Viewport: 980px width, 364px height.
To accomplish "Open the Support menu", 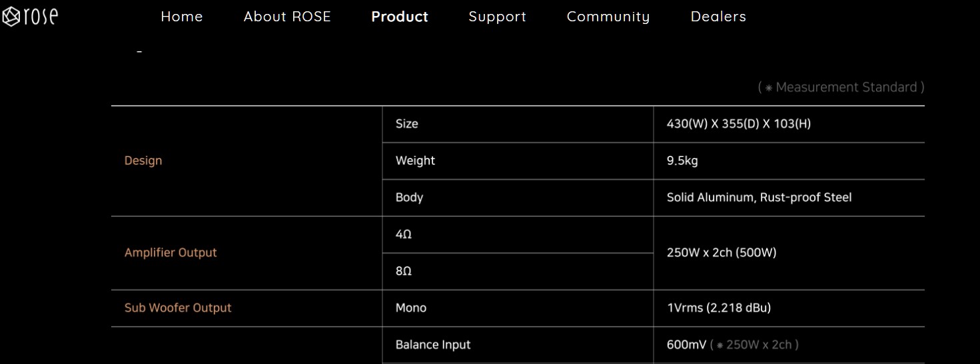I will click(497, 17).
